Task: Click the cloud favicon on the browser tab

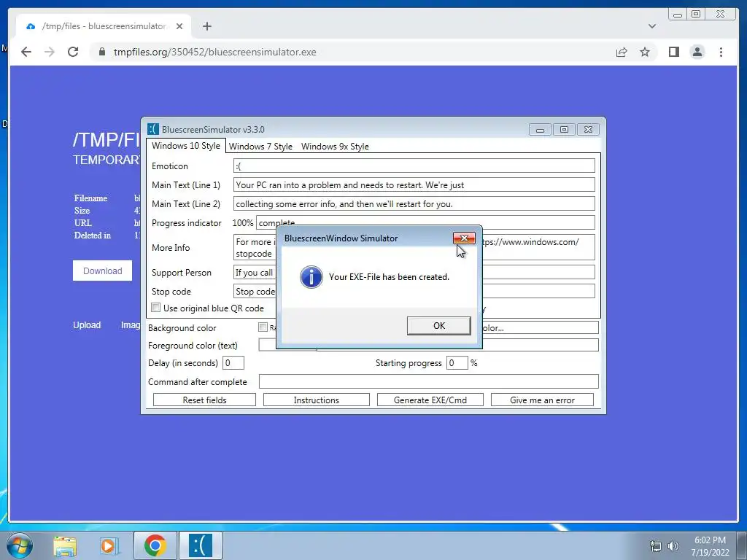Action: click(31, 26)
